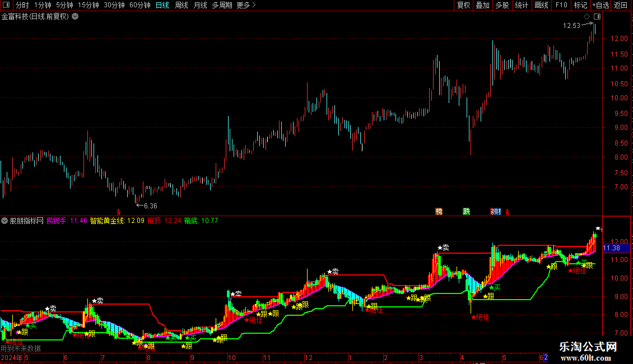Click the ★卖 signal near December peak
This screenshot has width=633, height=364.
(x=333, y=272)
